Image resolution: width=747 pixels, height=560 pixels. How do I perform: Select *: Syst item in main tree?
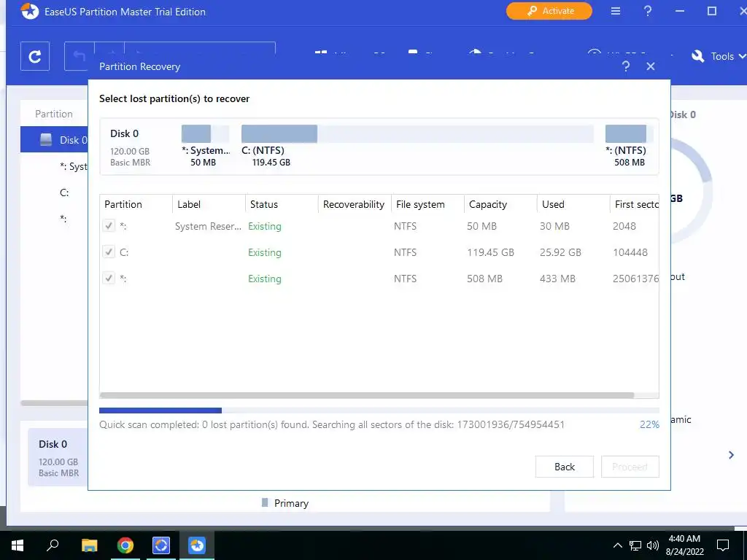pos(74,166)
